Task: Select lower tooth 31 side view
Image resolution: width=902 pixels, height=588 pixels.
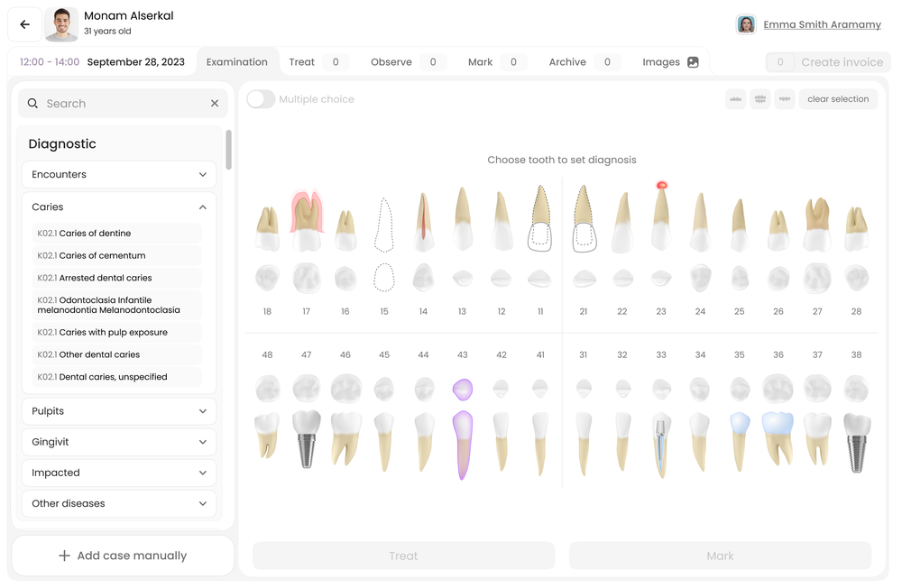Action: pyautogui.click(x=584, y=444)
